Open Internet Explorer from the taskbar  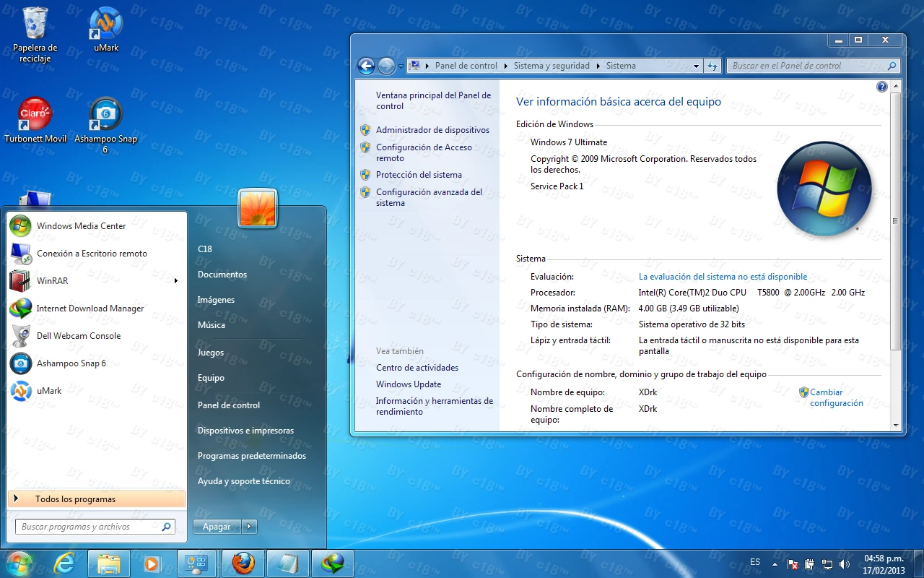[64, 563]
